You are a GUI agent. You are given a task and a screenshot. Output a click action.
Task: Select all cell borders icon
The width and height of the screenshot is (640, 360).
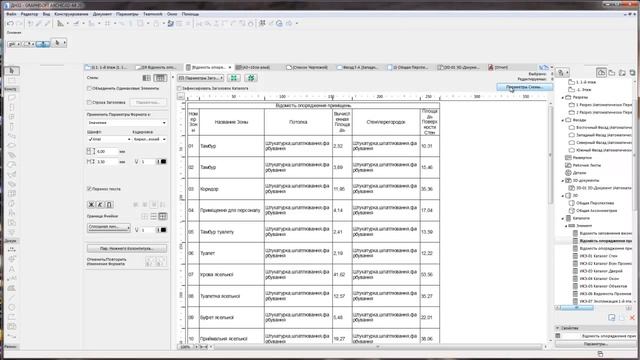point(162,216)
